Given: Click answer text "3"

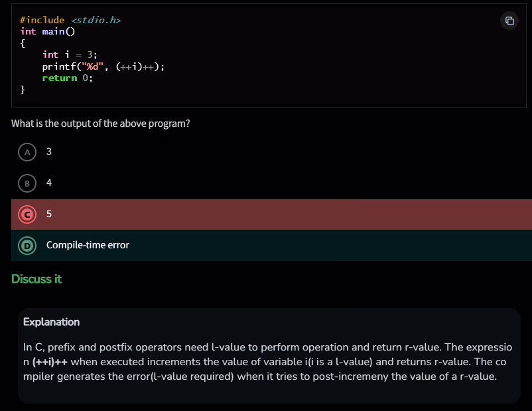Looking at the screenshot, I should pos(49,151).
